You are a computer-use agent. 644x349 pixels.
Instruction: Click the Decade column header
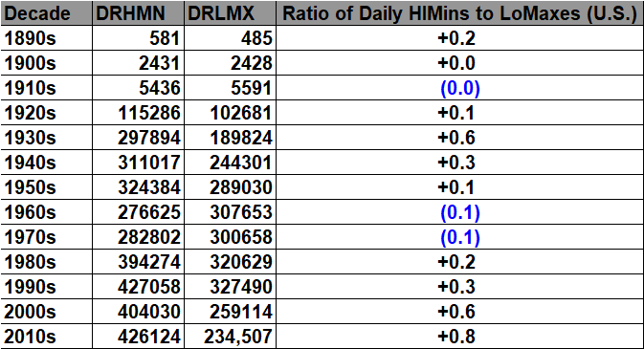[47, 13]
